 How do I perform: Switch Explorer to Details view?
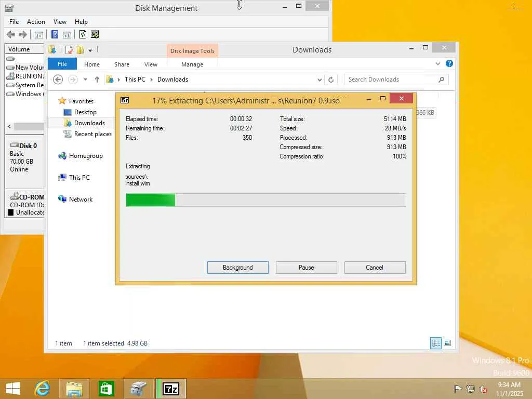(436, 343)
